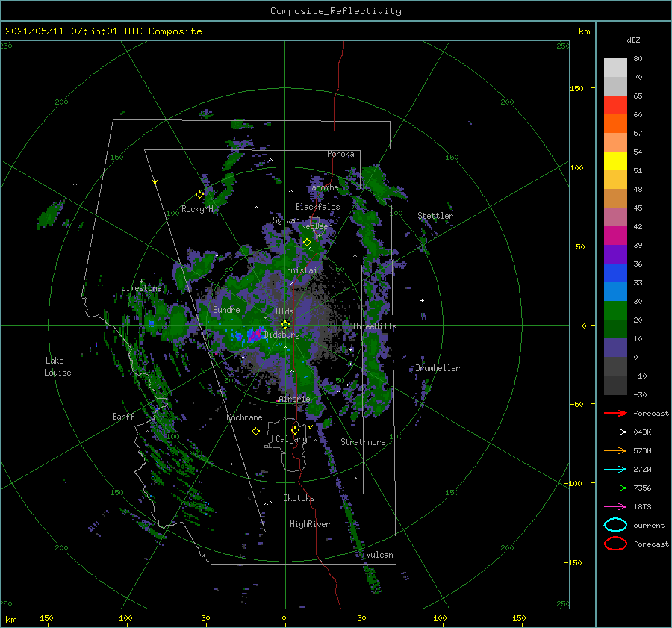Viewport: 672px width, 628px height.
Task: Click the Airdrie city label
Action: click(x=294, y=399)
